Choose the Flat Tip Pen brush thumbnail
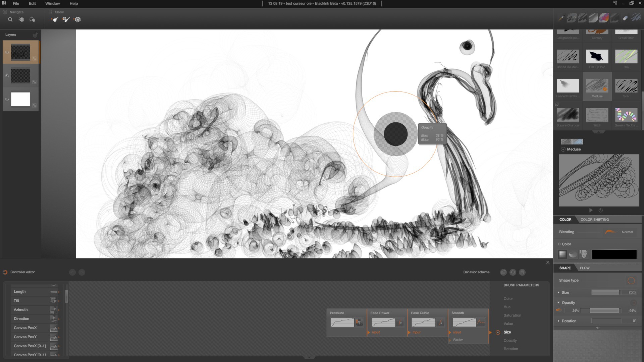The height and width of the screenshot is (362, 644). 597,57
